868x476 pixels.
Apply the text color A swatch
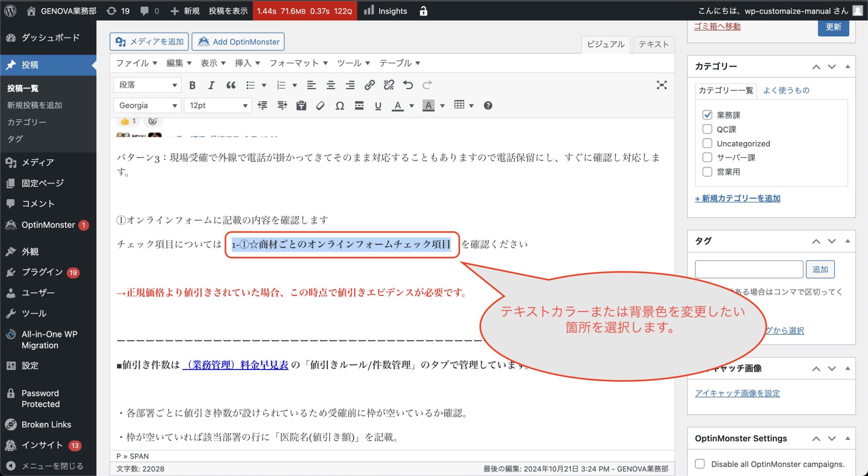coord(397,106)
